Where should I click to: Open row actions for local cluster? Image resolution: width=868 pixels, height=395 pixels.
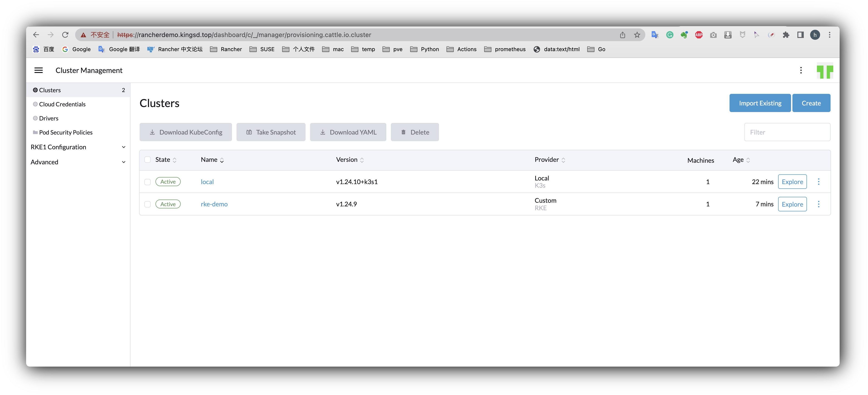point(819,182)
